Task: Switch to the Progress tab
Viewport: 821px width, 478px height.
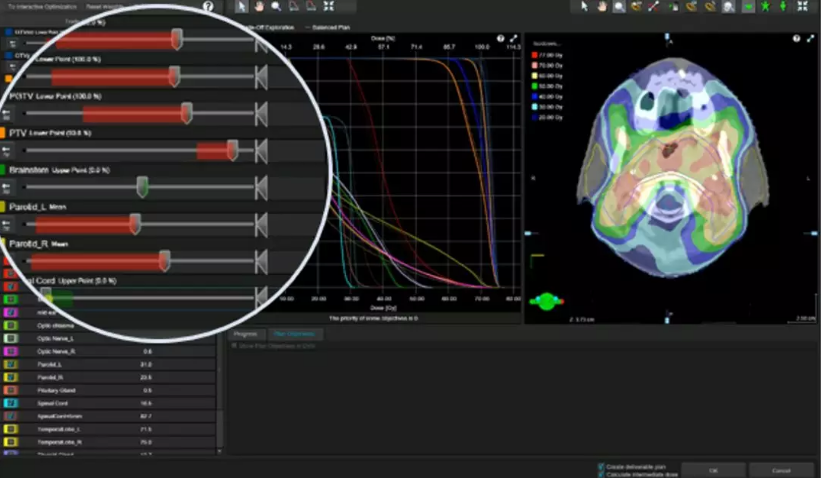Action: click(245, 333)
